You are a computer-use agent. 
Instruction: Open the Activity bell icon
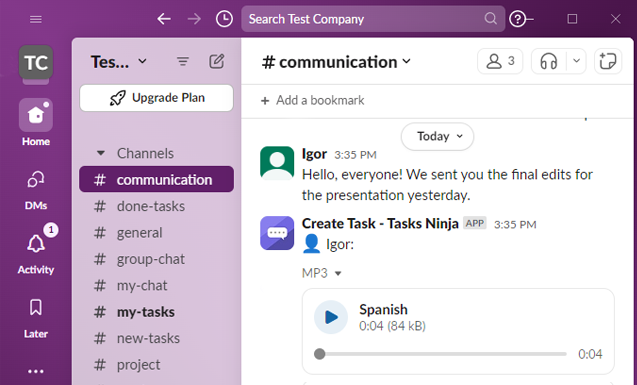coord(36,244)
